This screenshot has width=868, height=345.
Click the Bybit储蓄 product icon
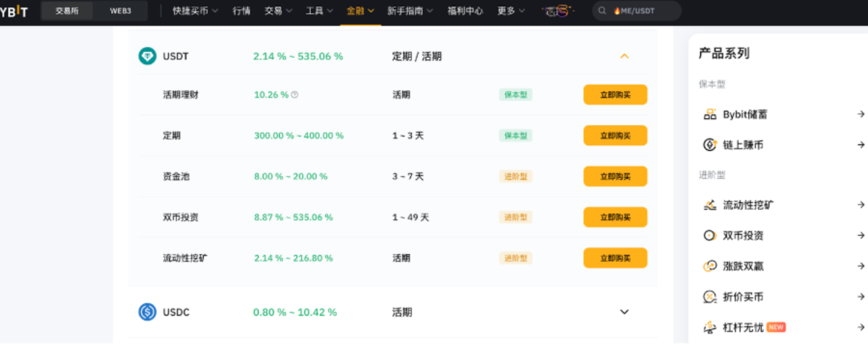[x=710, y=114]
